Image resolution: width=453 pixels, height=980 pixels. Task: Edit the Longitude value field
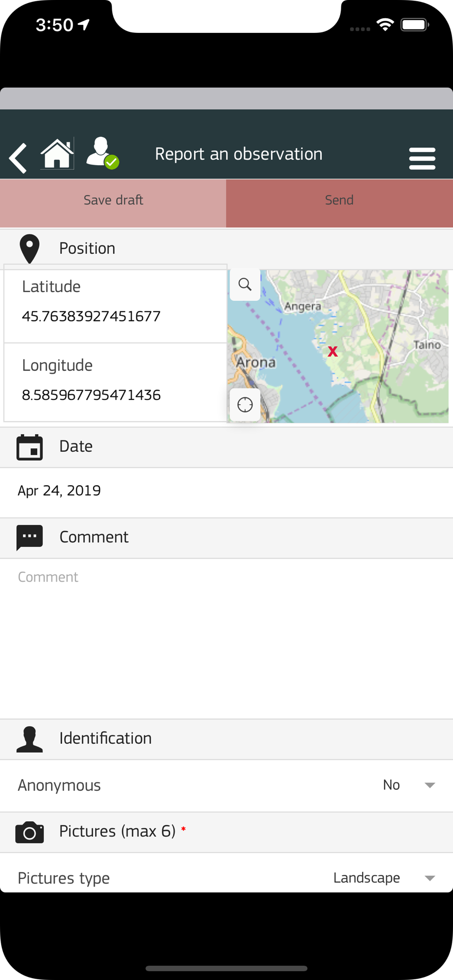(115, 382)
